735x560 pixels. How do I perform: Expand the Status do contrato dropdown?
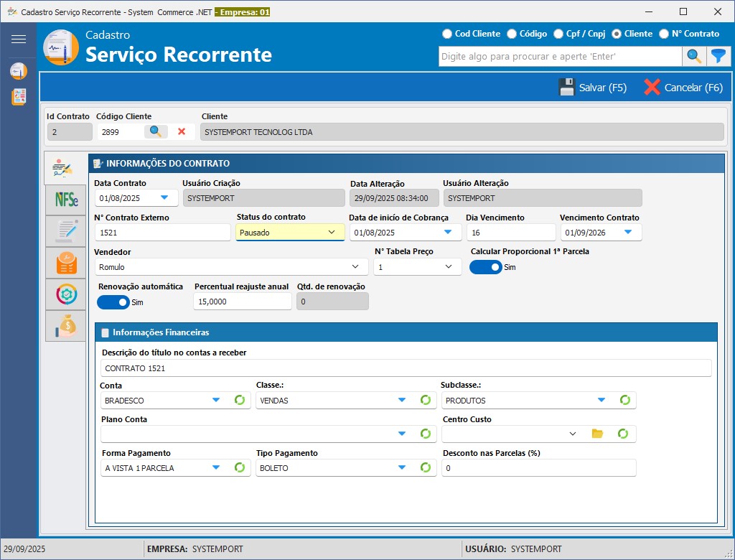tap(332, 232)
